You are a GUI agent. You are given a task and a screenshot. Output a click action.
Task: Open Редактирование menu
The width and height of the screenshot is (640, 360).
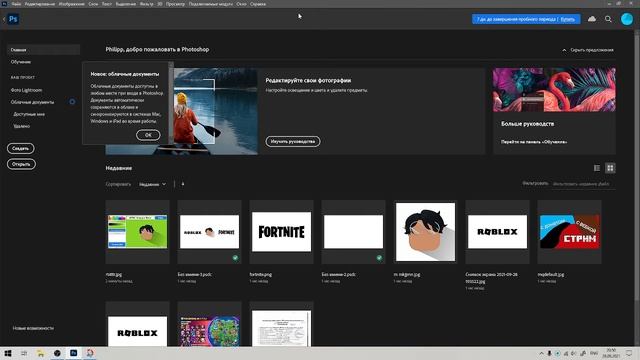[40, 4]
